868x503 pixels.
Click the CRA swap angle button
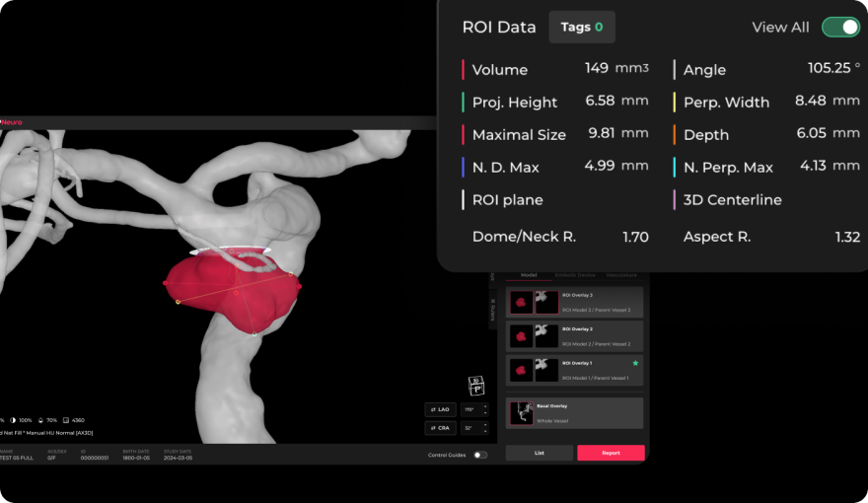(x=440, y=428)
